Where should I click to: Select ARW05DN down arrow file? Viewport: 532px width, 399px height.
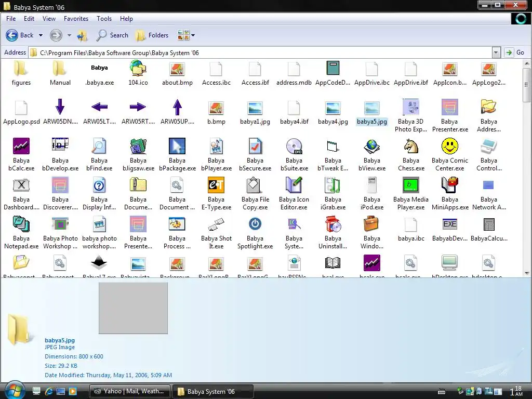click(60, 107)
